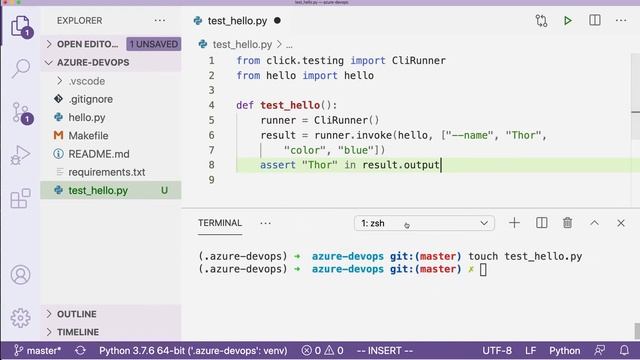This screenshot has width=640, height=360.
Task: Open the 1: zsh terminal dropdown
Action: pos(424,223)
